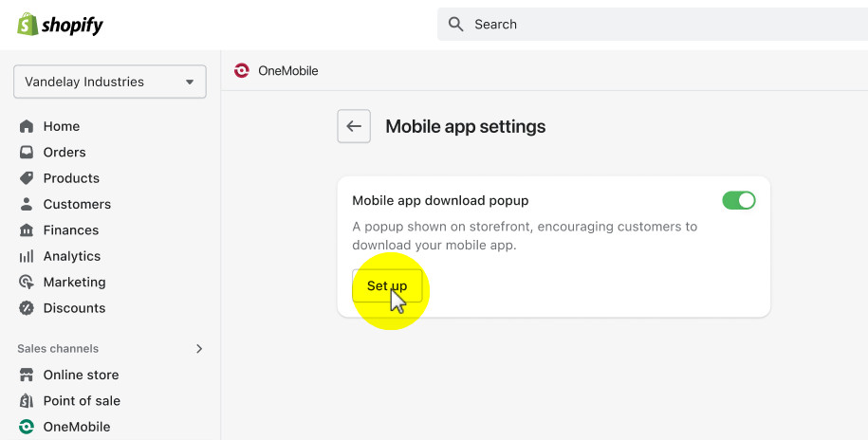Screen dimensions: 868x440
Task: Open the Home icon in sidebar
Action: (x=27, y=126)
